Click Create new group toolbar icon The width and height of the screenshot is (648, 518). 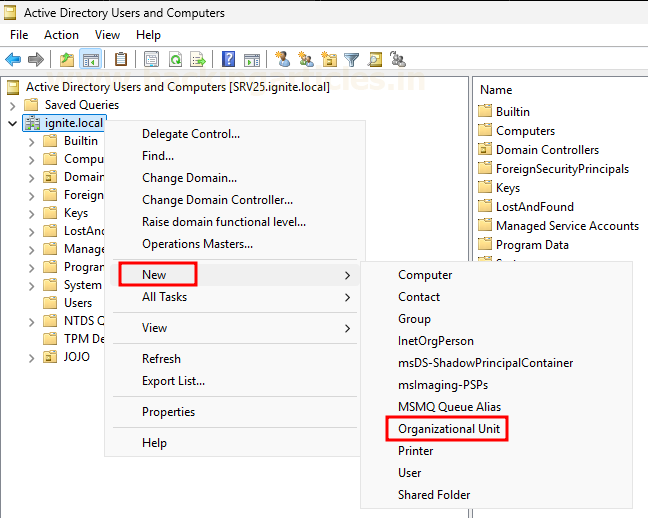[x=306, y=59]
